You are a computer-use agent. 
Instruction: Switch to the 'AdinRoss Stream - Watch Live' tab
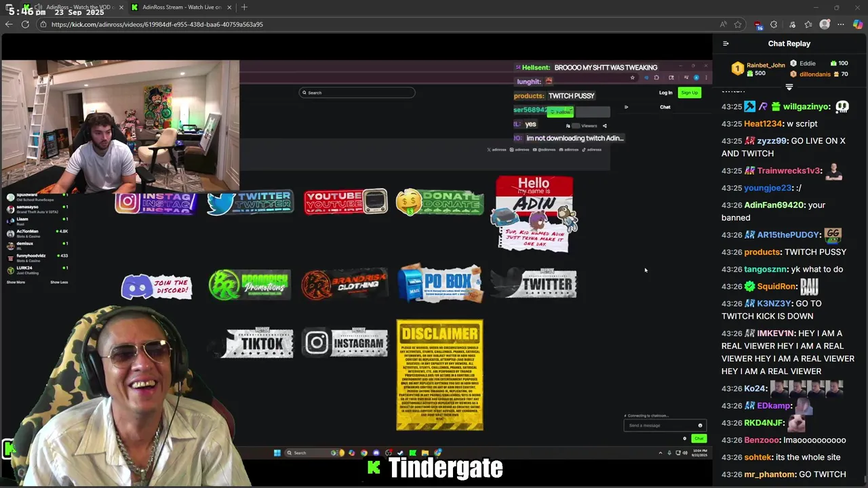(182, 7)
